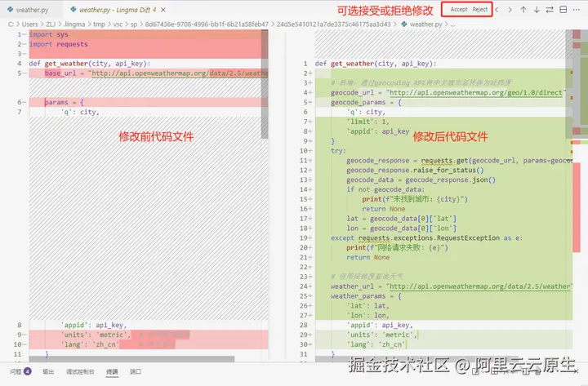Open the ZLJ breadcrumb segment

pyautogui.click(x=51, y=24)
